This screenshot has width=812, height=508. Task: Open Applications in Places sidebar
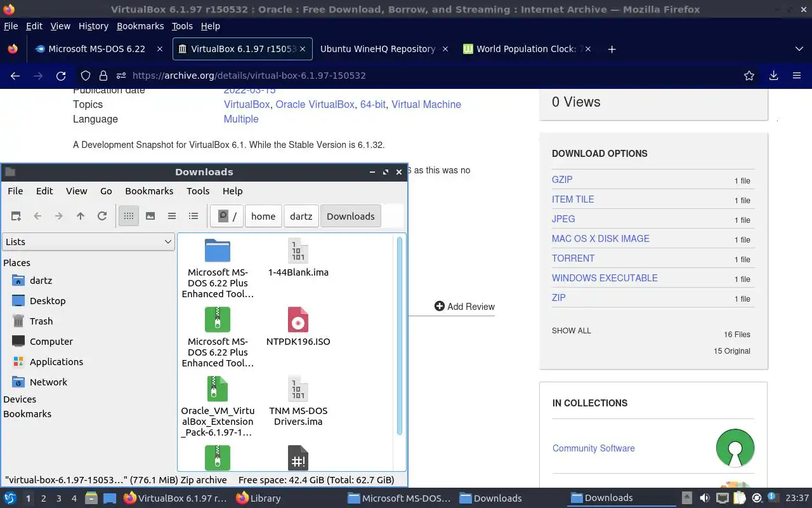pos(56,361)
